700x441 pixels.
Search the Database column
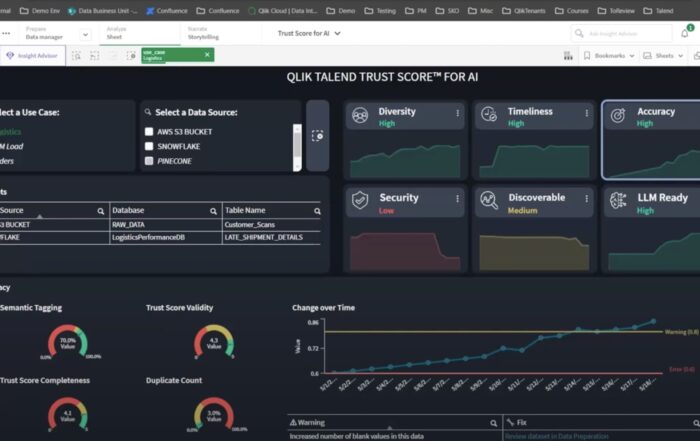tap(213, 211)
